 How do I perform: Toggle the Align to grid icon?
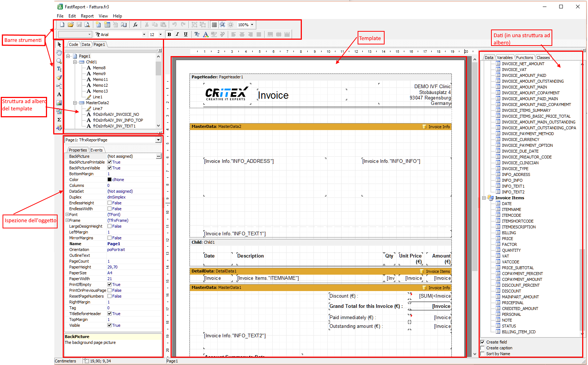click(x=222, y=25)
